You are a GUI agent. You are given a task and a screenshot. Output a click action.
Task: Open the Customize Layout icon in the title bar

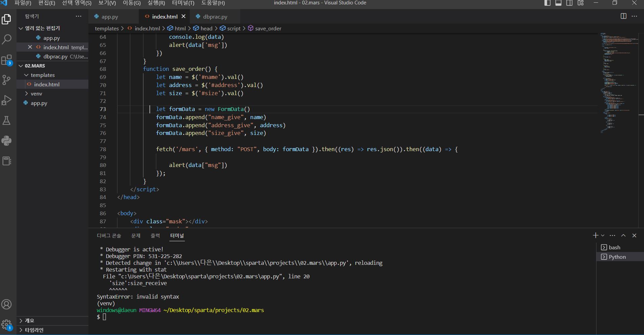click(581, 3)
